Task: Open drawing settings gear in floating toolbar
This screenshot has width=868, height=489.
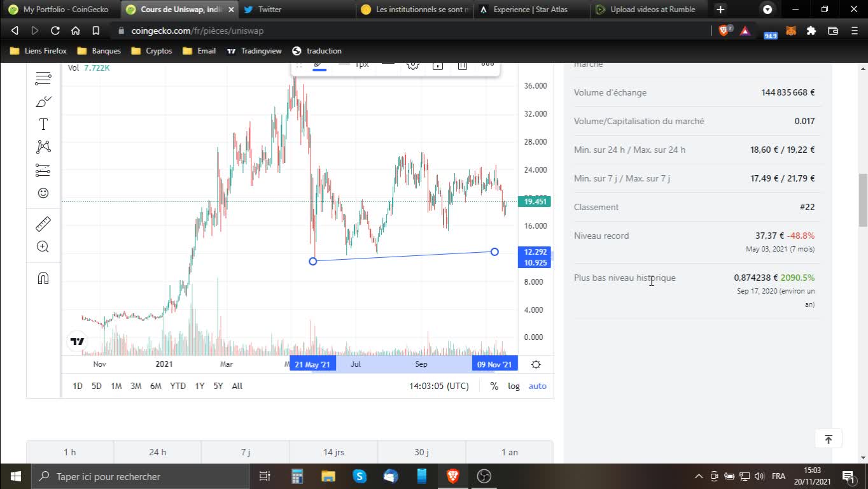Action: click(x=413, y=64)
